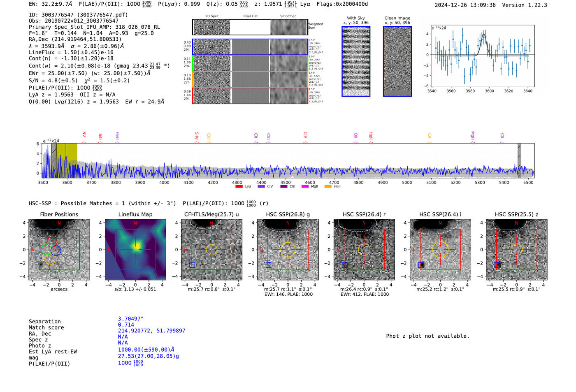Click the blue match square in CFHTLS u image
Image resolution: width=576 pixels, height=392 pixels.
192,265
